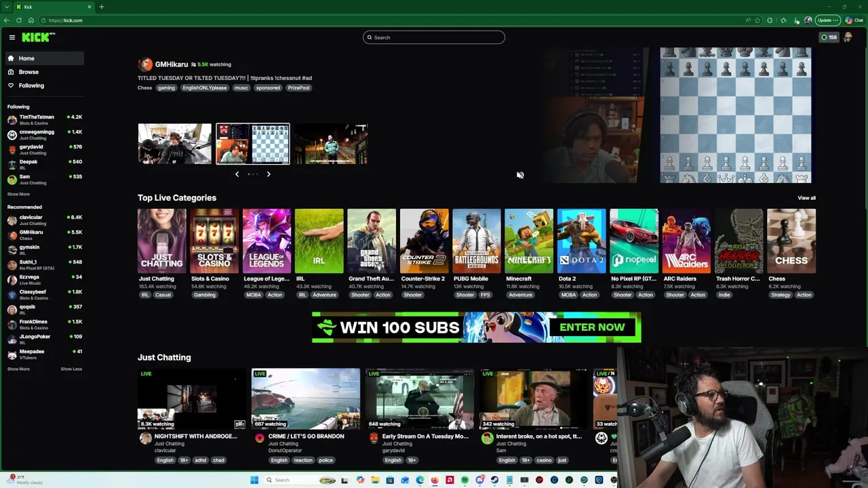Open Following in sidebar
Image resolution: width=868 pixels, height=488 pixels.
(44, 85)
